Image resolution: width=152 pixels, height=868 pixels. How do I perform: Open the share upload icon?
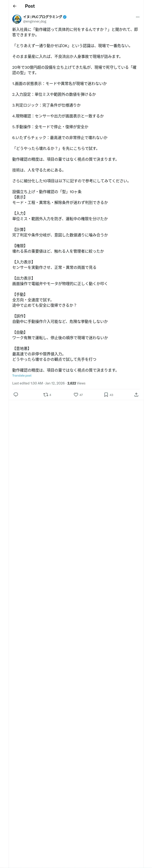[x=136, y=395]
